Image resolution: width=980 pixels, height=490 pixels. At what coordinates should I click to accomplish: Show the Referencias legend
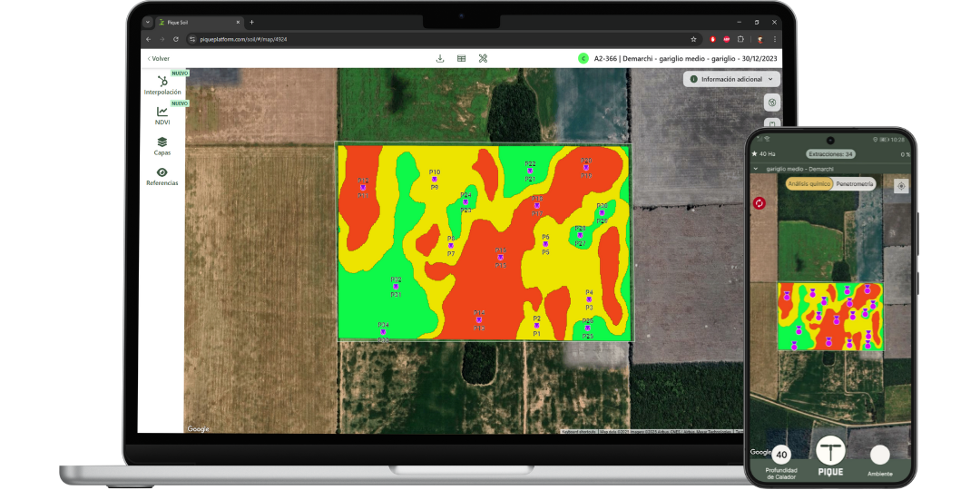click(162, 177)
